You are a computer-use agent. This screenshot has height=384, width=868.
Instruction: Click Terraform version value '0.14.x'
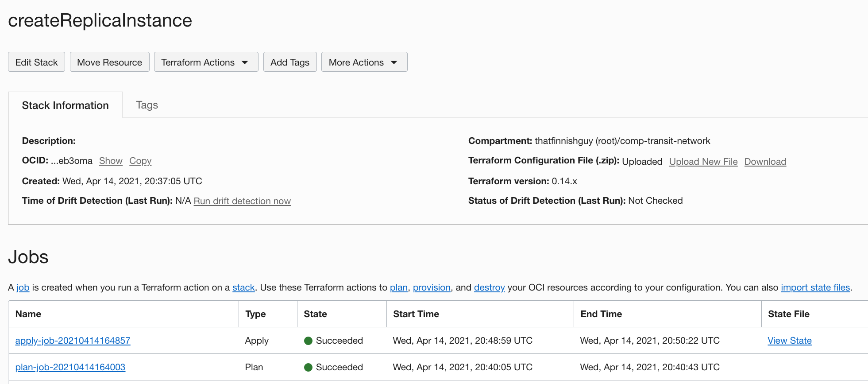pyautogui.click(x=564, y=181)
